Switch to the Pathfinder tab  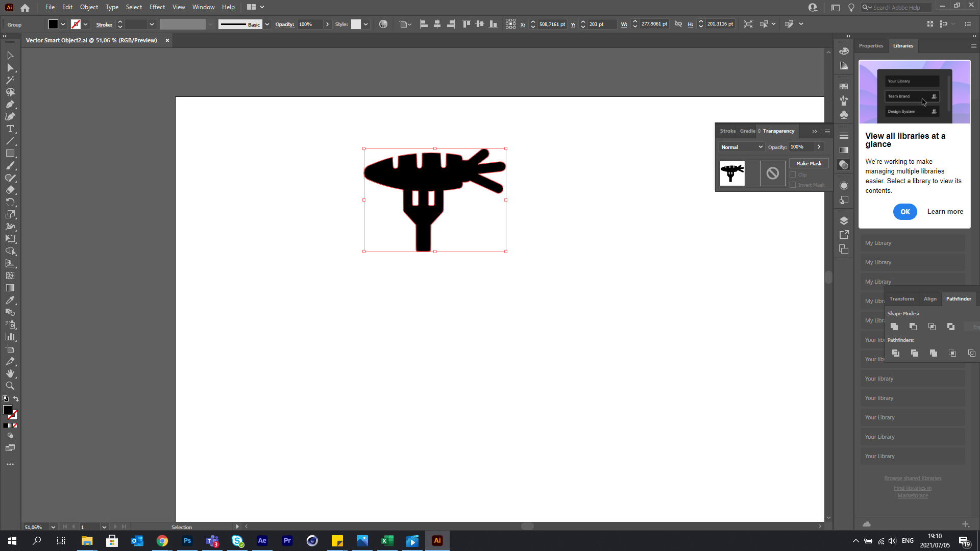click(x=958, y=298)
